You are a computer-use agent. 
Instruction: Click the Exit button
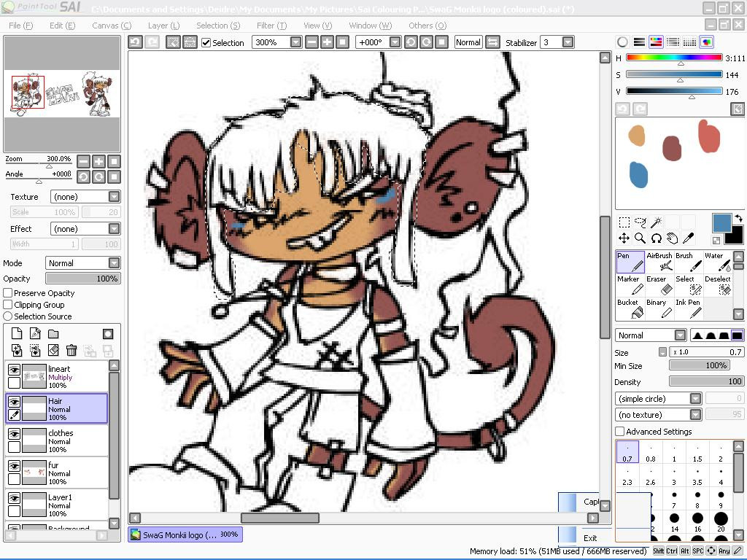589,538
